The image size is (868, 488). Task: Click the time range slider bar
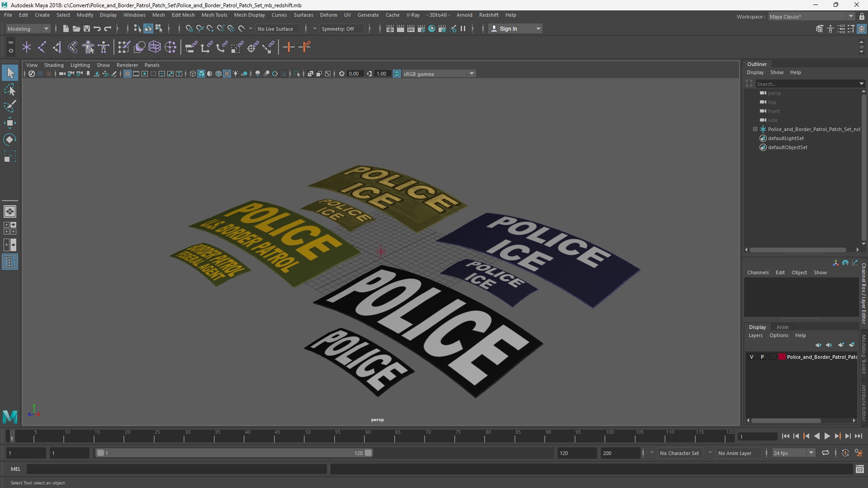click(x=234, y=453)
